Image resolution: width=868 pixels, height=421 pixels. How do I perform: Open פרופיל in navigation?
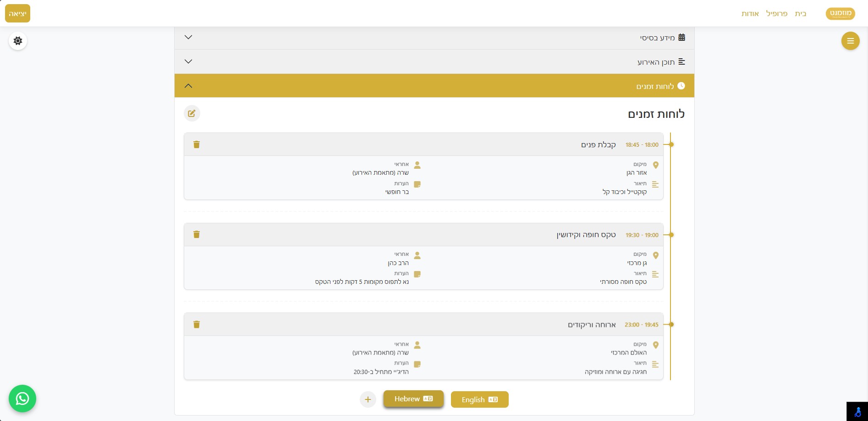[776, 14]
